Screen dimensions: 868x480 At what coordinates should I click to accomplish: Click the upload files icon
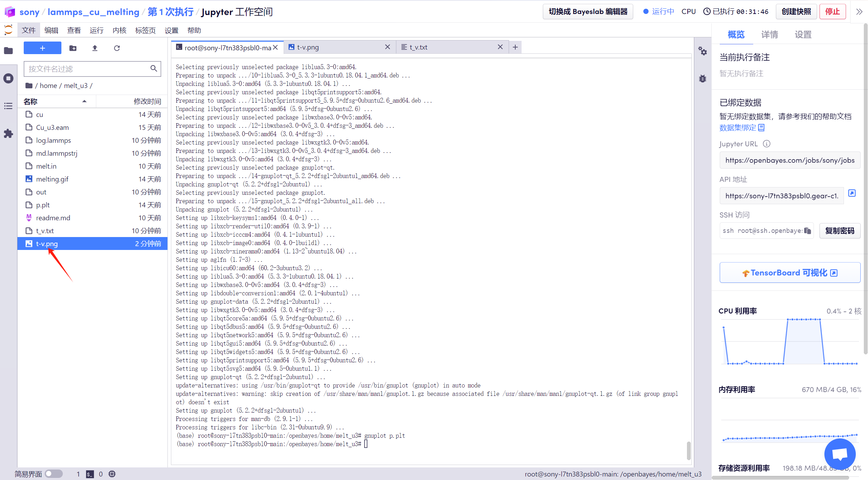coord(95,48)
